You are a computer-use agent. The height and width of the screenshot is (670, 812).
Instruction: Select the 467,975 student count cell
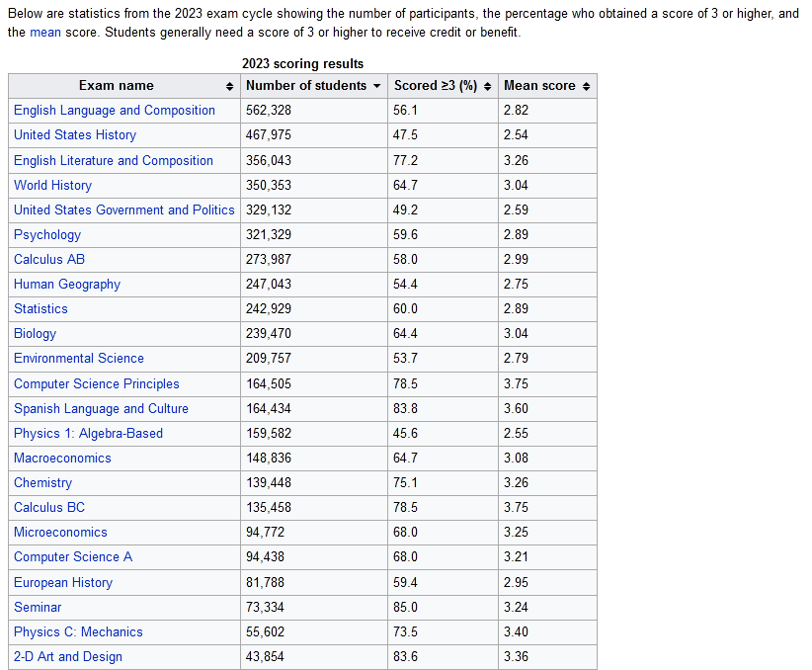(314, 135)
